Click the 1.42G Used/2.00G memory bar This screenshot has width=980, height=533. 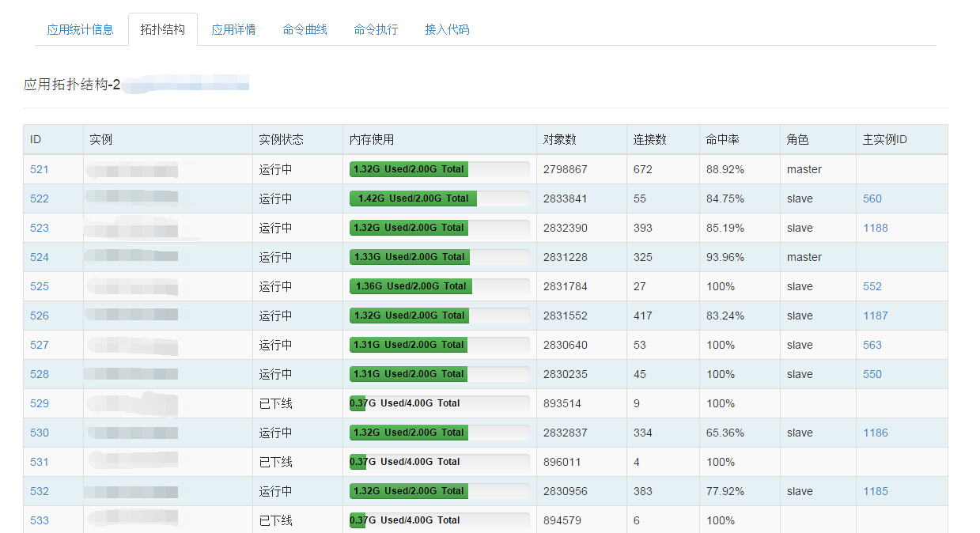point(440,198)
